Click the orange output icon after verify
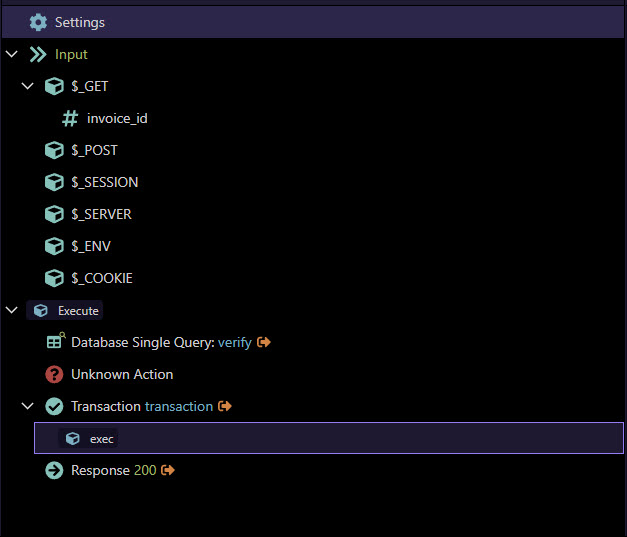627x537 pixels. click(264, 342)
